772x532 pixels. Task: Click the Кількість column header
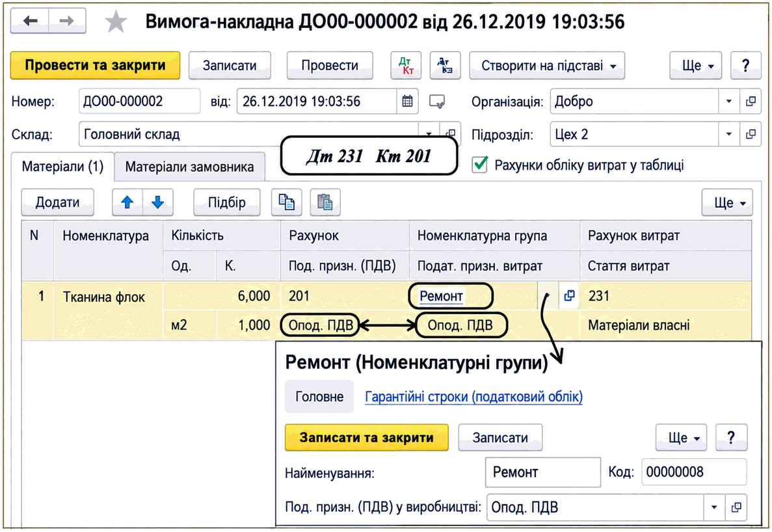point(222,235)
